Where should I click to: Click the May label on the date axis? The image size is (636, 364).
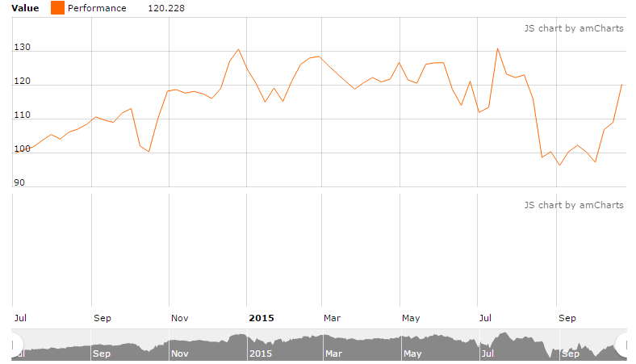(x=411, y=318)
